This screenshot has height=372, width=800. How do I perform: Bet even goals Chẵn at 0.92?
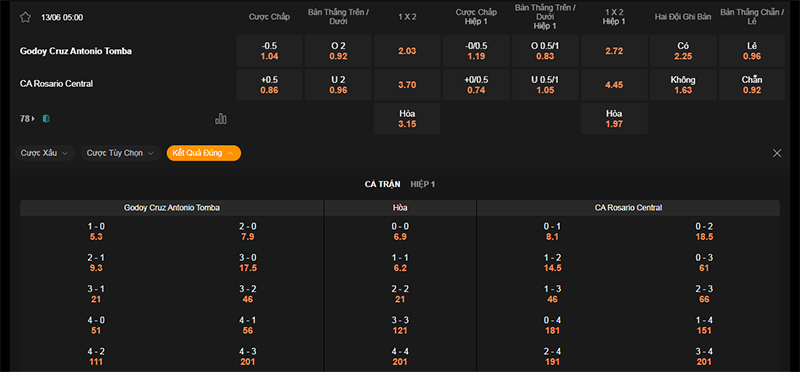coord(752,85)
